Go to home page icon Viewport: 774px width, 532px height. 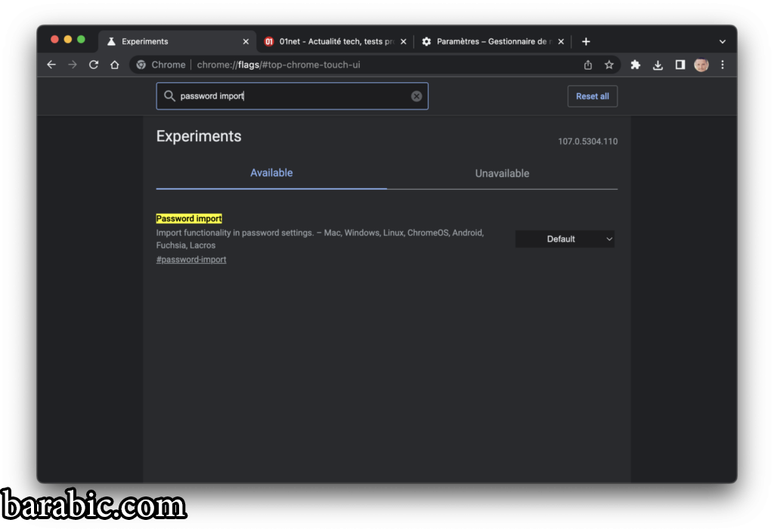click(115, 65)
